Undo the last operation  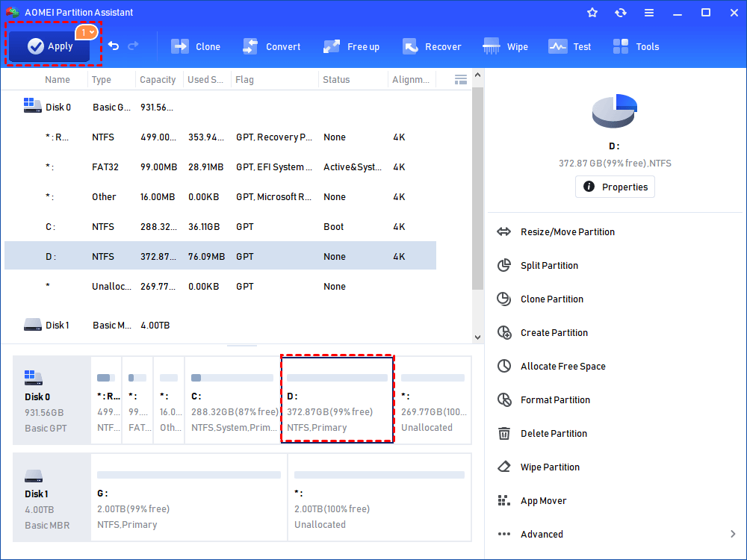pyautogui.click(x=114, y=46)
